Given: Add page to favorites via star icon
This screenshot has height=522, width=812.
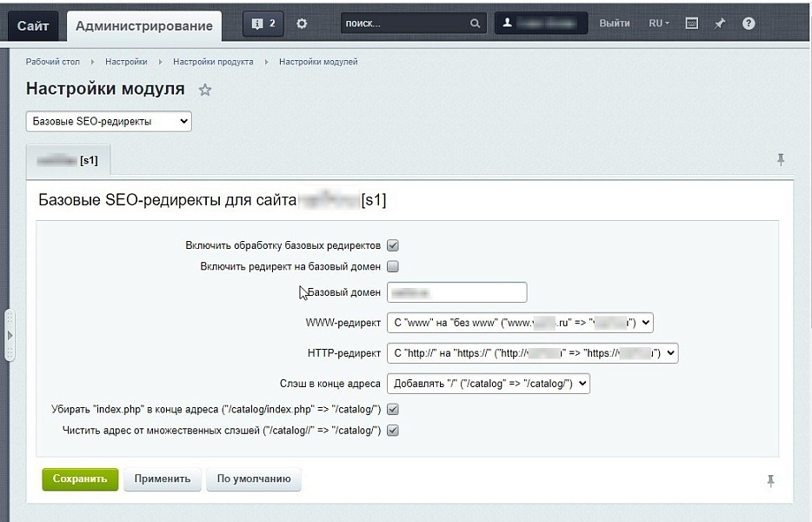Looking at the screenshot, I should 205,90.
